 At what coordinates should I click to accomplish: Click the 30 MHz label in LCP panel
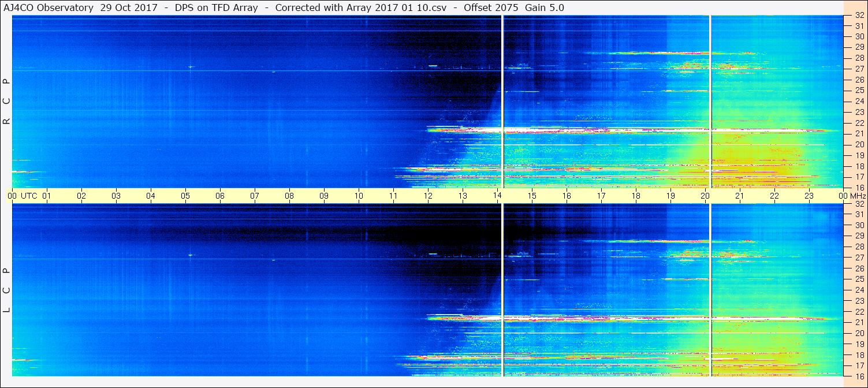coord(859,225)
